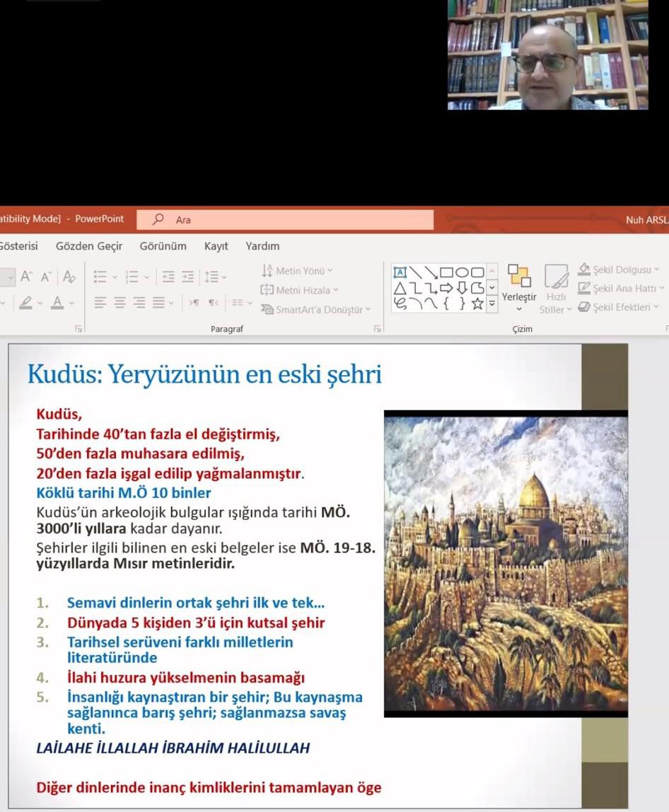Screen dimensions: 669x812
Task: Choose the star shape in gallery
Action: click(x=477, y=303)
